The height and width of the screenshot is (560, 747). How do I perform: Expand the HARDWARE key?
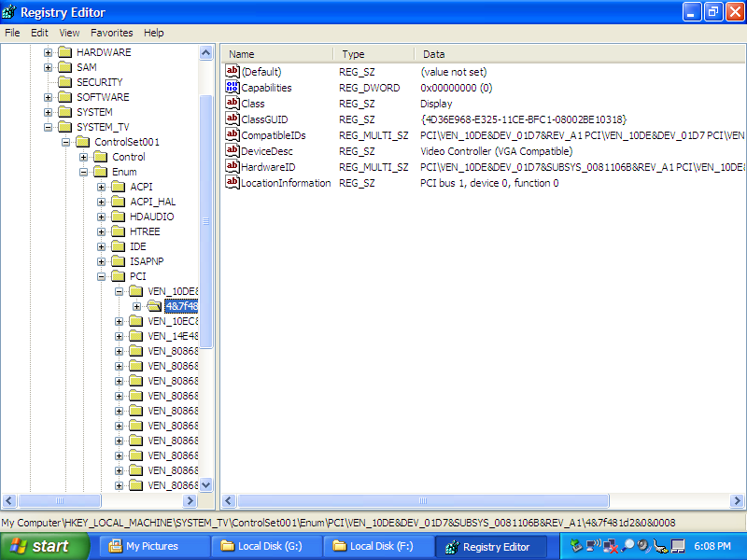(x=49, y=52)
